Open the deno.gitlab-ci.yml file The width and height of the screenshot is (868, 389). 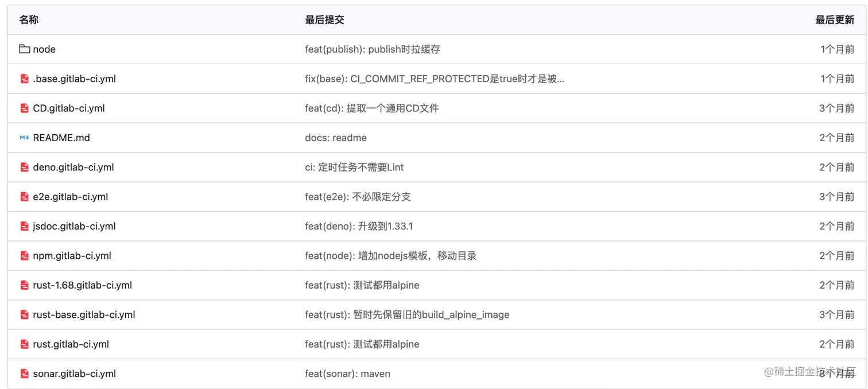[x=73, y=168]
